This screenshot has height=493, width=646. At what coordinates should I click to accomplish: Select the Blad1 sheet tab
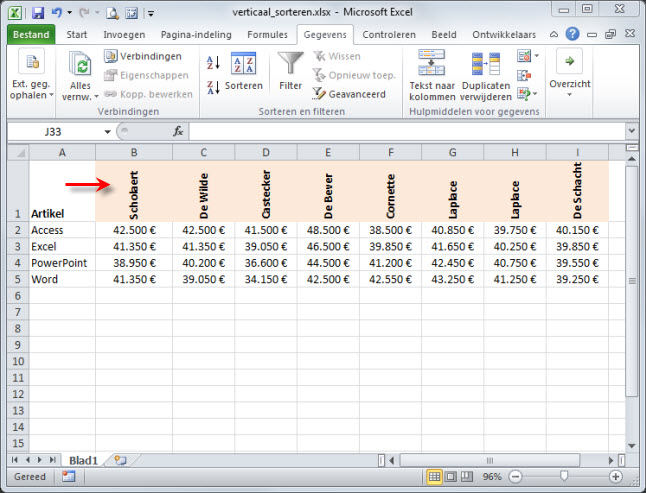click(83, 460)
